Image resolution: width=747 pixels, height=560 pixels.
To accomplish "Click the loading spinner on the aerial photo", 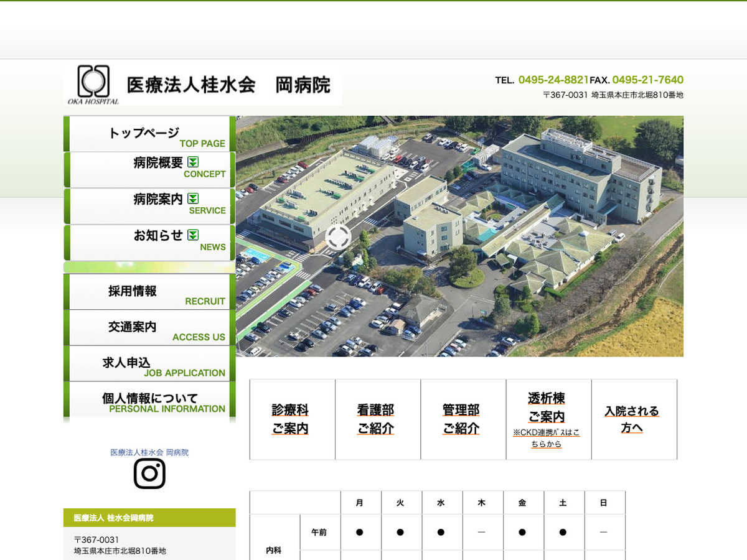I will [x=338, y=237].
